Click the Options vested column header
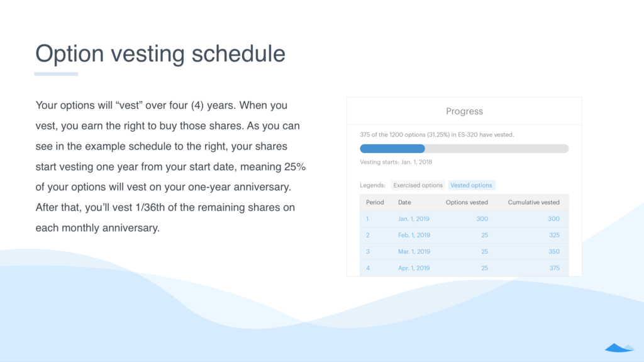This screenshot has width=644, height=362. 467,202
